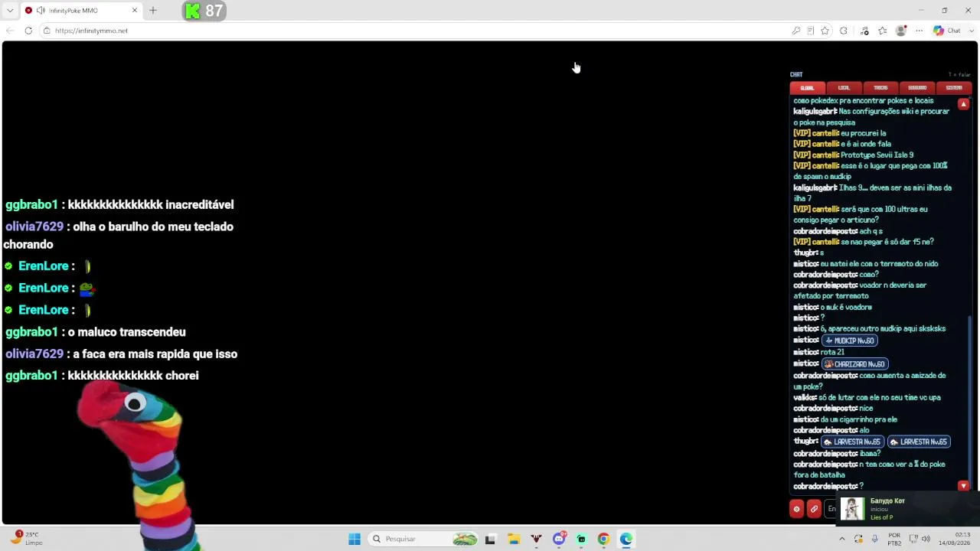
Task: Open the Windows Start menu
Action: tap(354, 539)
